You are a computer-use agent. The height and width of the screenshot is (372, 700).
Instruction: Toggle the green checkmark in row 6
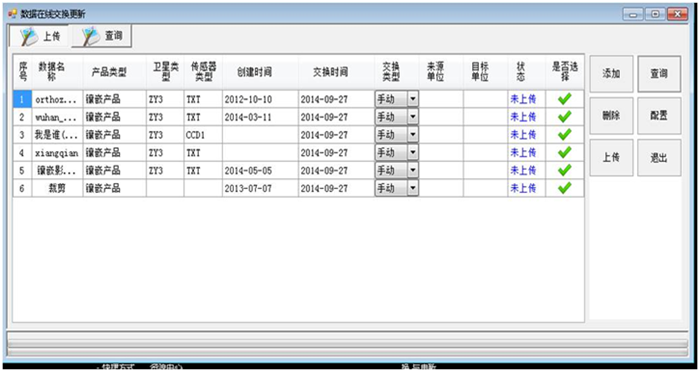[565, 188]
